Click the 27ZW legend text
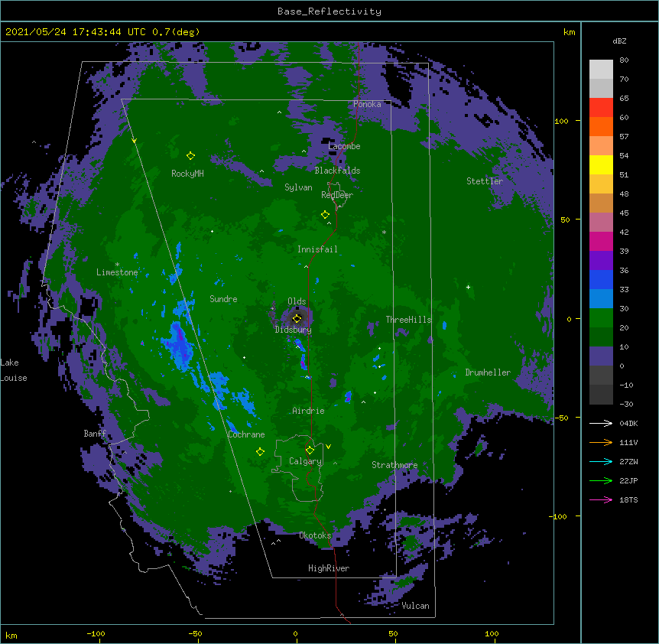The width and height of the screenshot is (659, 644). 628,461
